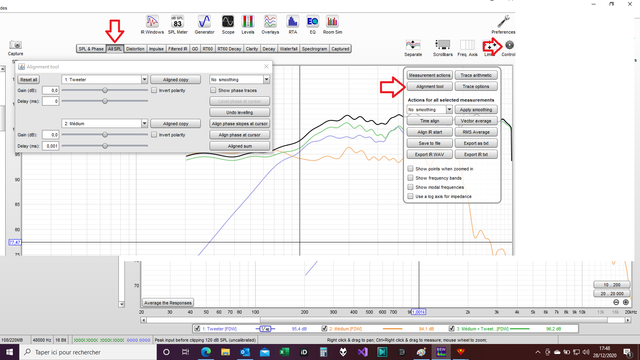The height and width of the screenshot is (360, 640).
Task: Click the Controls gear icon
Action: [x=509, y=48]
